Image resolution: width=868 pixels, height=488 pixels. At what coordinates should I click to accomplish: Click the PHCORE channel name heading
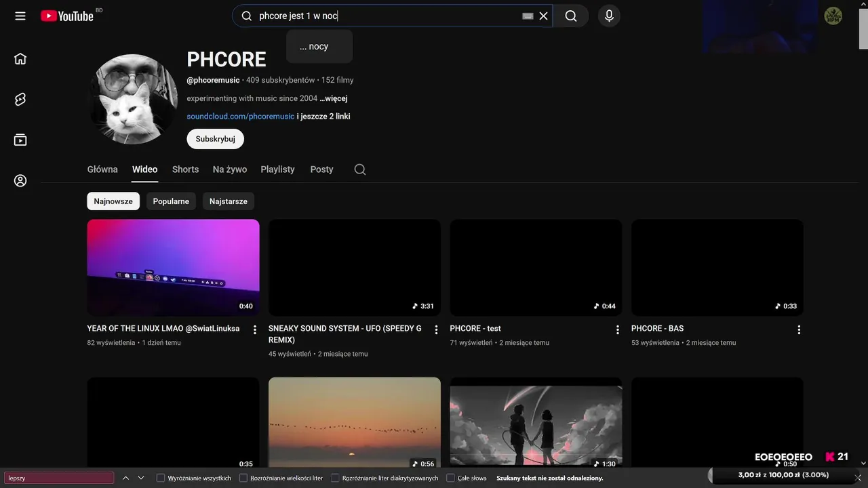click(226, 60)
